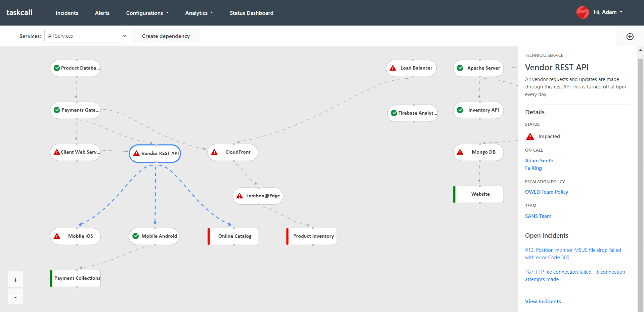Select the Product Inventory business service node

tap(312, 236)
